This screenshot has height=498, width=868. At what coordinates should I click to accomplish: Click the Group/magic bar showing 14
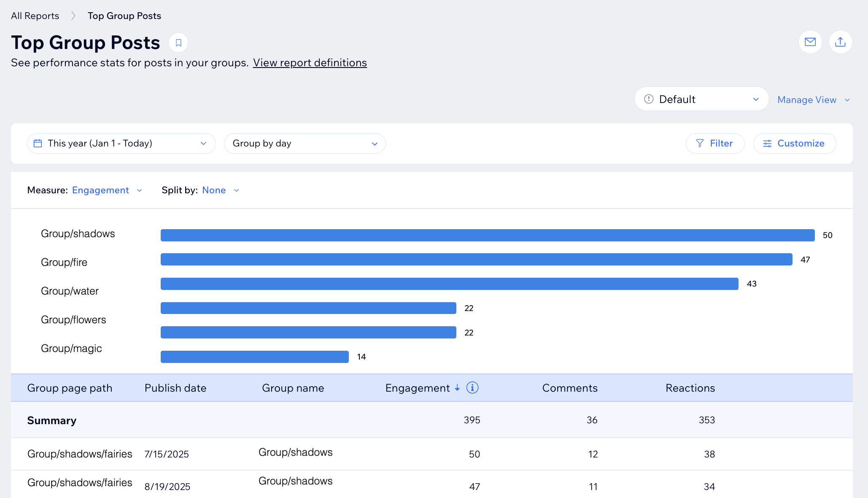click(254, 357)
